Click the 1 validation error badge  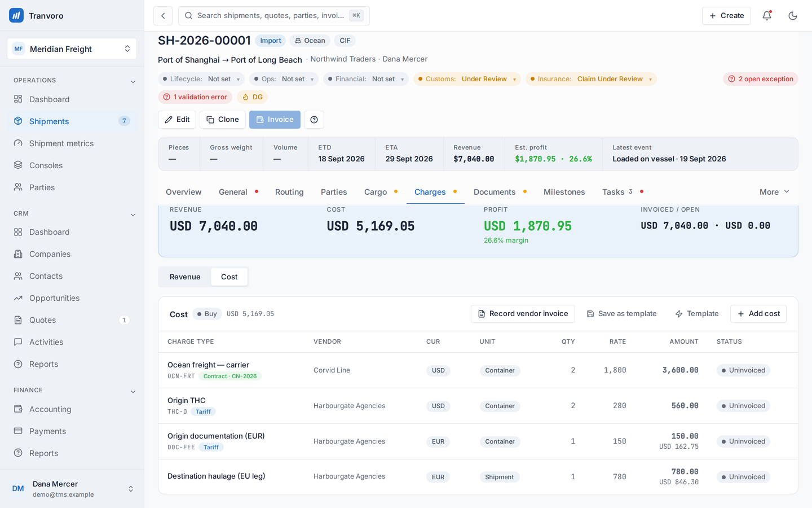[195, 97]
